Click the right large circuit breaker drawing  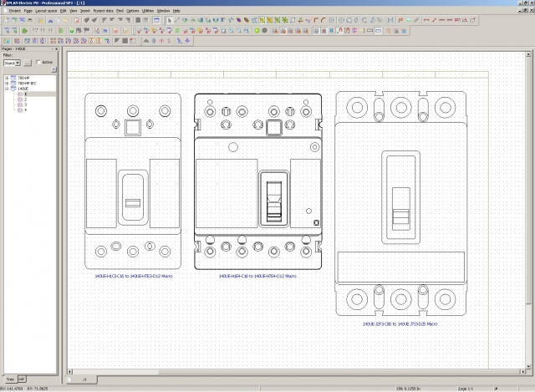401,203
